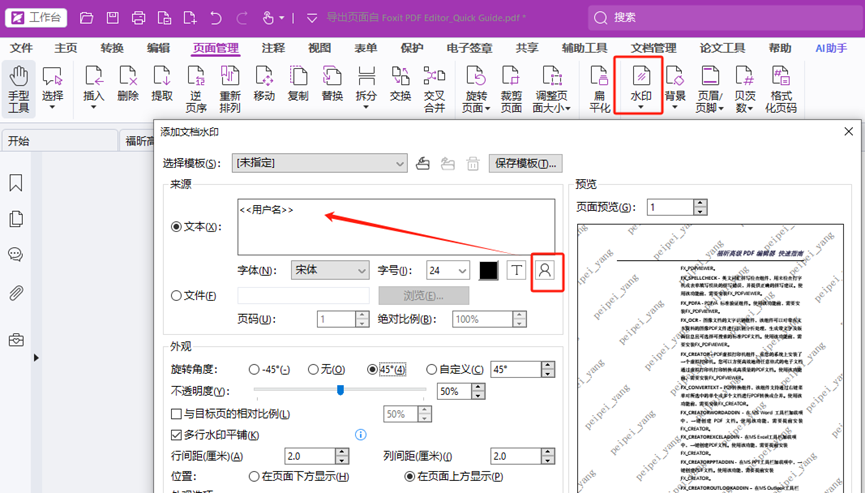Switch to the Comment (注释) ribbon tab
Image resolution: width=865 pixels, height=493 pixels.
pos(273,48)
